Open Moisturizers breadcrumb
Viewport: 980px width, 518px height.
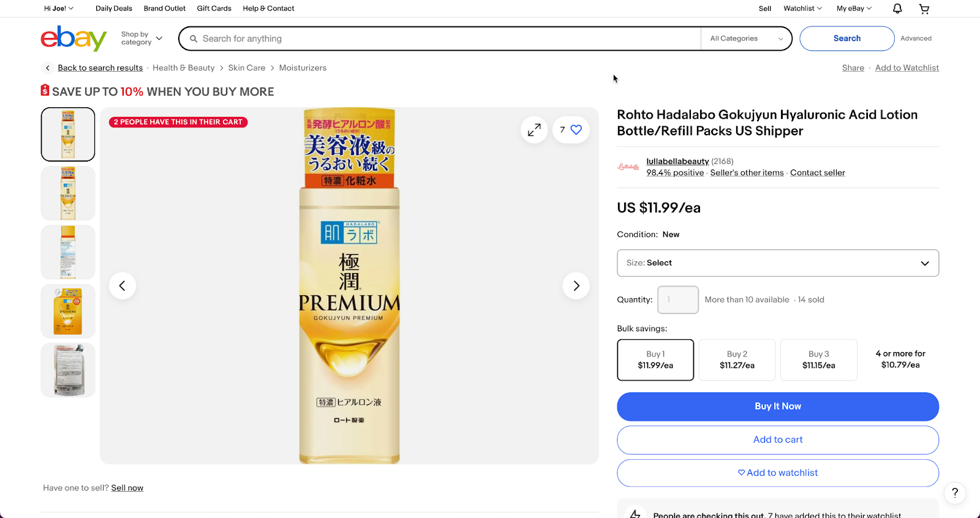(303, 68)
